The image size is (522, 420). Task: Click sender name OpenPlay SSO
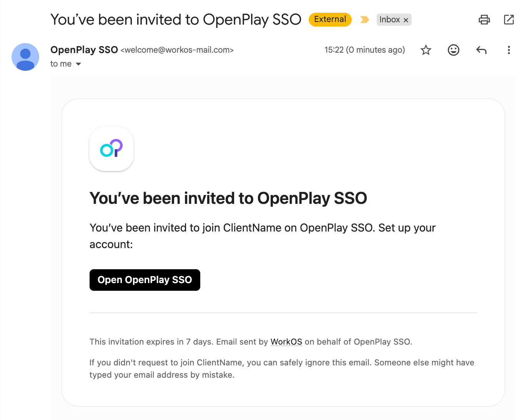click(x=84, y=50)
